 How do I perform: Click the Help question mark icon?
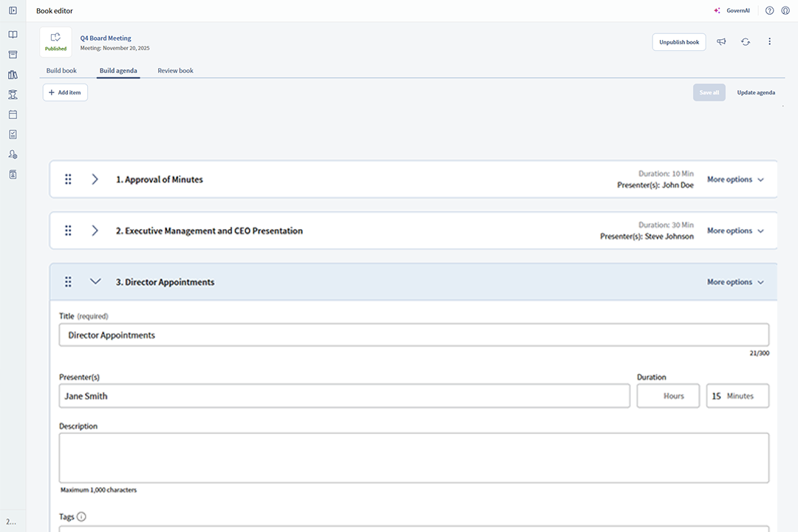(x=768, y=10)
